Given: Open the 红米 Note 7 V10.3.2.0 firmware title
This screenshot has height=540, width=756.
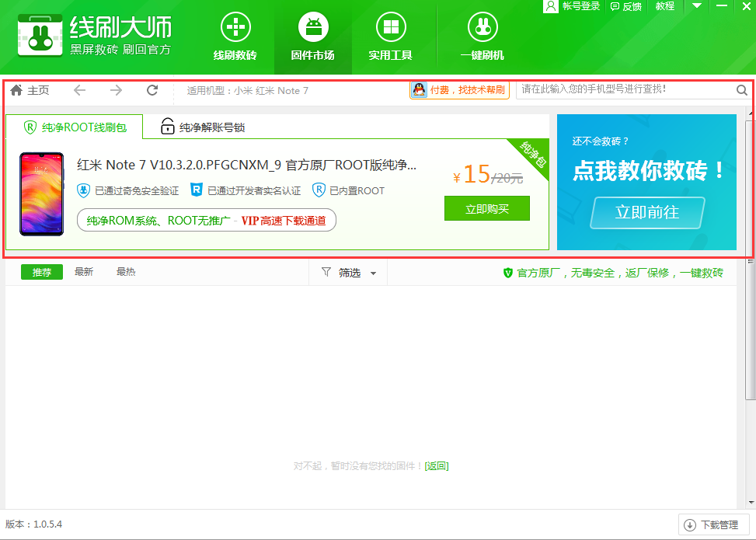Looking at the screenshot, I should pos(246,165).
